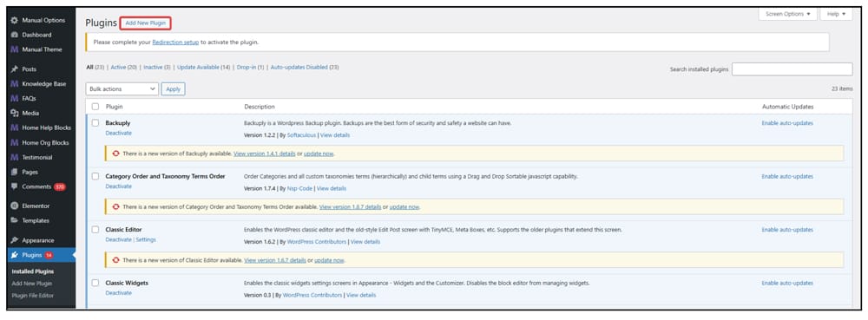This screenshot has height=320, width=868.
Task: Filter by Auto-updates Disabled (23)
Action: 305,67
